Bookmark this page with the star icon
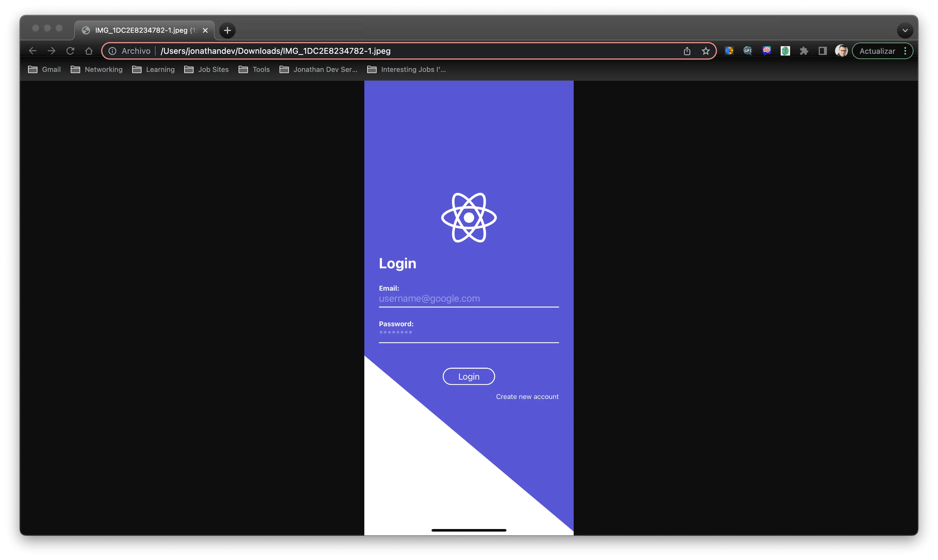The height and width of the screenshot is (560, 938). click(x=706, y=51)
